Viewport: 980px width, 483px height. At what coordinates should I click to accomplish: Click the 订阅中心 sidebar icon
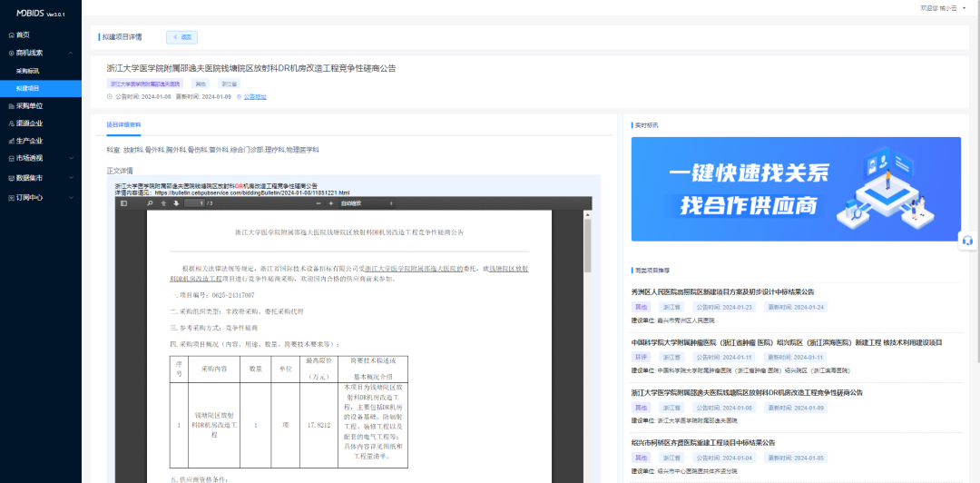[x=11, y=197]
